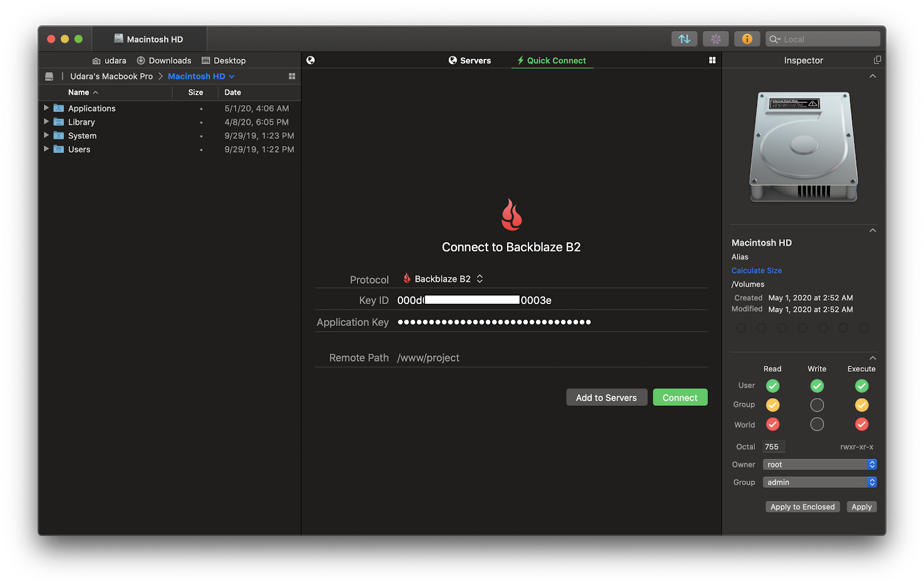Sort by the Name column header

coord(83,92)
